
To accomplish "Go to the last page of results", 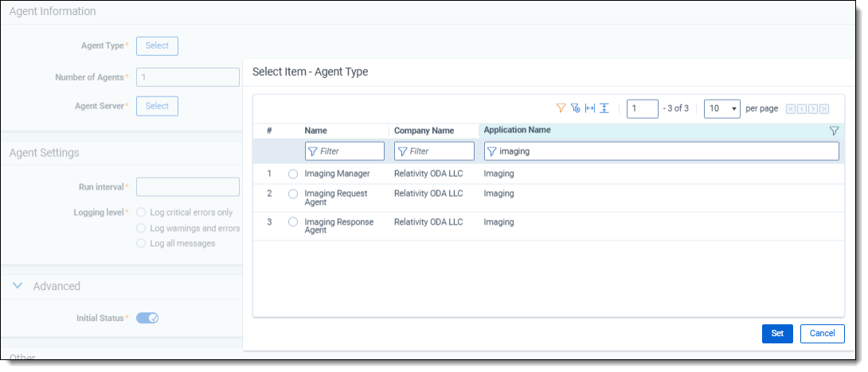I will [824, 109].
